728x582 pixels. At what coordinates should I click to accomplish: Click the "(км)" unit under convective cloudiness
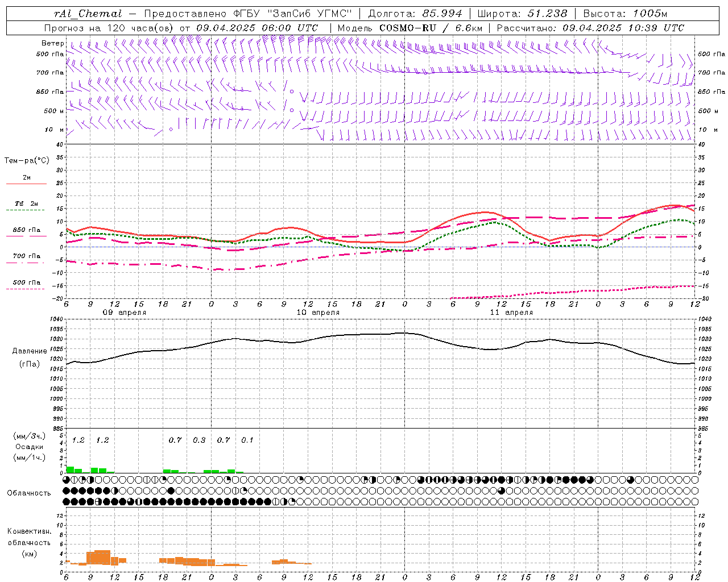point(30,554)
